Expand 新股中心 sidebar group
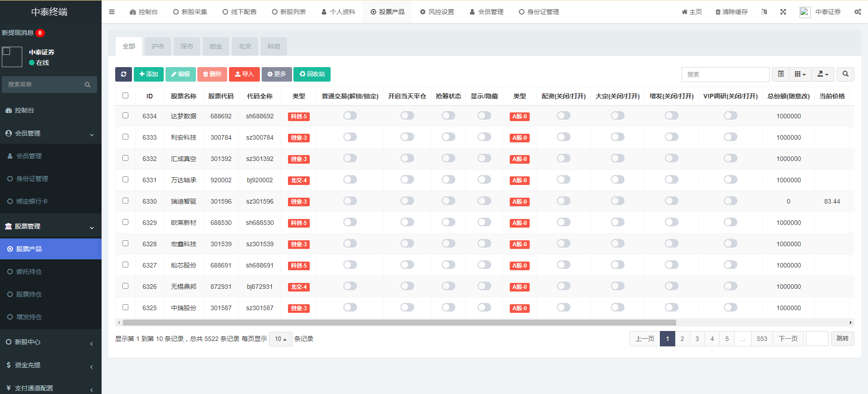 (x=51, y=342)
